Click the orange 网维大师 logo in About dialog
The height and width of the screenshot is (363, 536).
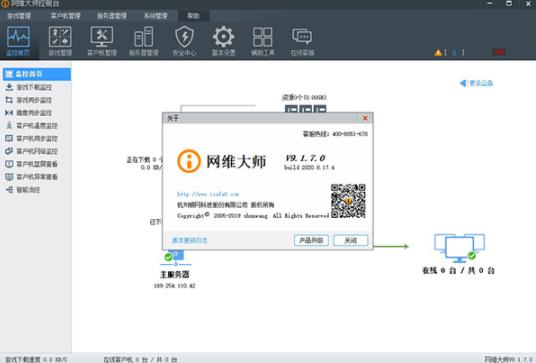[x=189, y=161]
